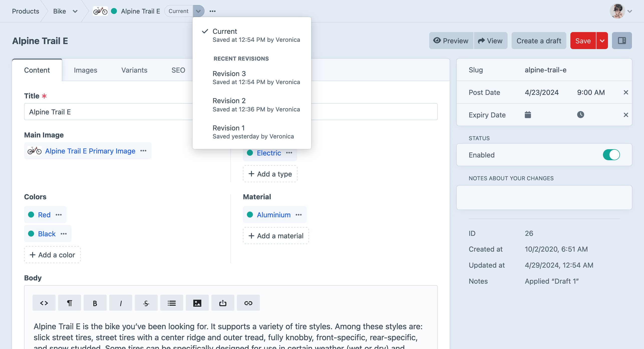Clear the Post Date value
644x349 pixels.
pyautogui.click(x=626, y=92)
